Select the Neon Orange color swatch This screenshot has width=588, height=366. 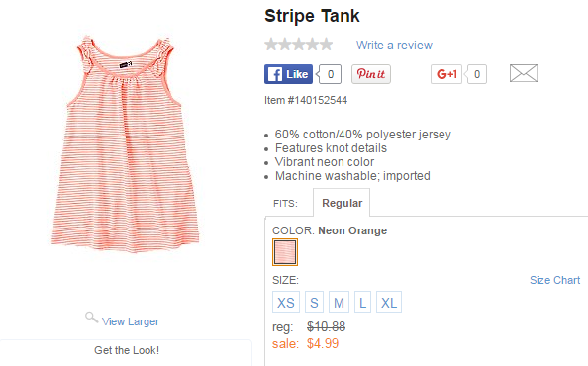(x=285, y=252)
